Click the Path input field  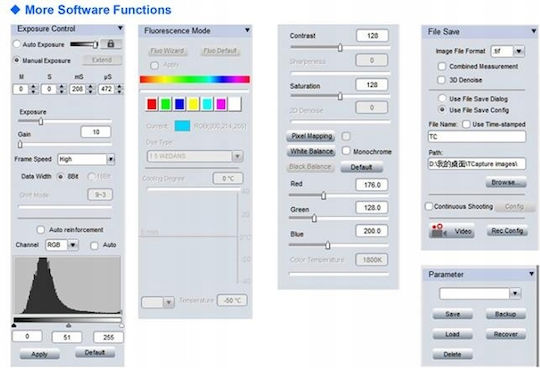477,164
